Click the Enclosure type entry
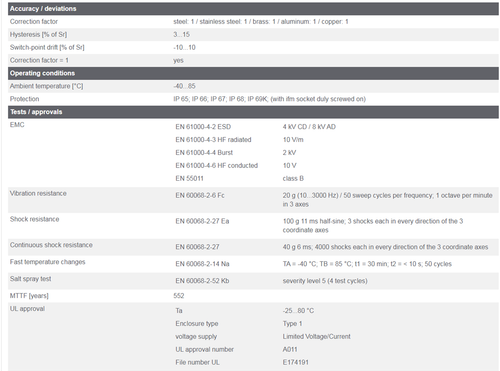500x371 pixels. pyautogui.click(x=197, y=324)
